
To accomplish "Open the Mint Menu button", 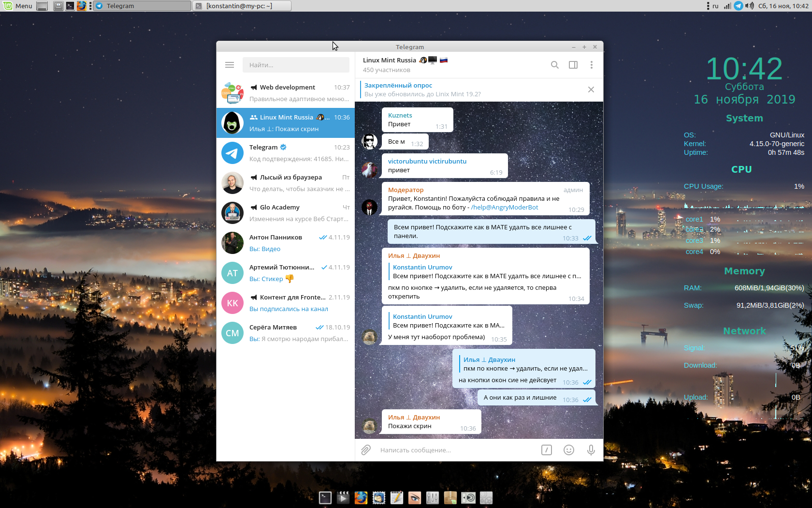I will (18, 6).
